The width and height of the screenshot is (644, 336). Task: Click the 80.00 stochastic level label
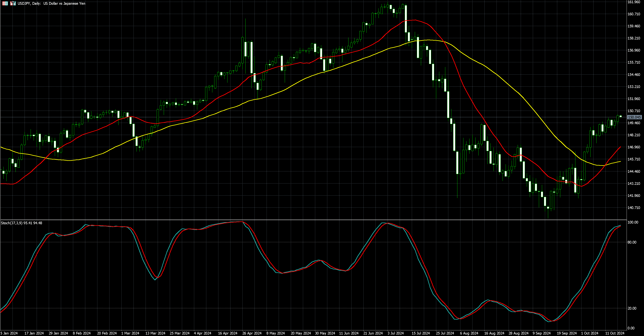pyautogui.click(x=632, y=242)
